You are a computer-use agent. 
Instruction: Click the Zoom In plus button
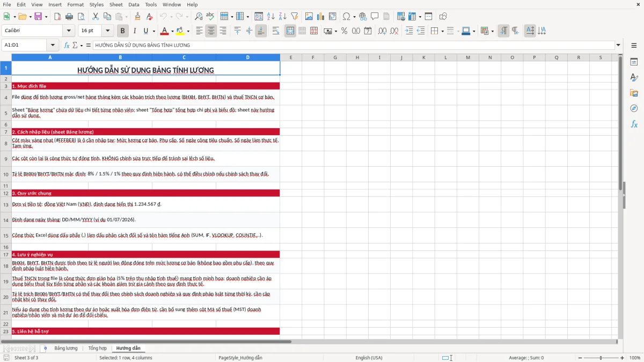[623, 358]
